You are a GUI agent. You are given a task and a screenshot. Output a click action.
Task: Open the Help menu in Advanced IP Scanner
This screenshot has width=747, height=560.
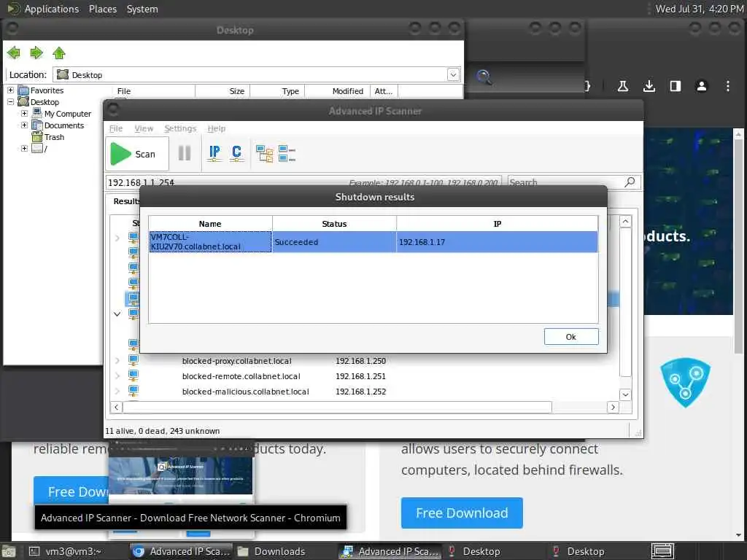pyautogui.click(x=216, y=128)
